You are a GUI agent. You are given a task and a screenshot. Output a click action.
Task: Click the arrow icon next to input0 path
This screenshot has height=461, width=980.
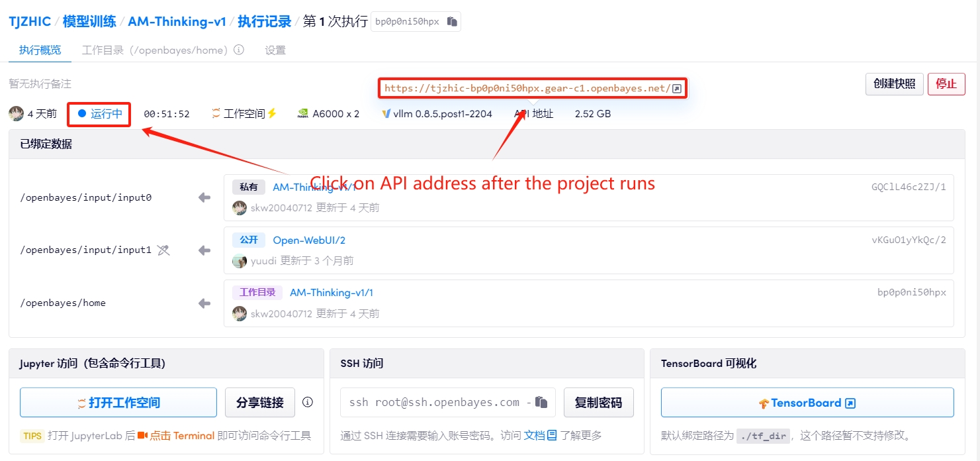point(204,197)
